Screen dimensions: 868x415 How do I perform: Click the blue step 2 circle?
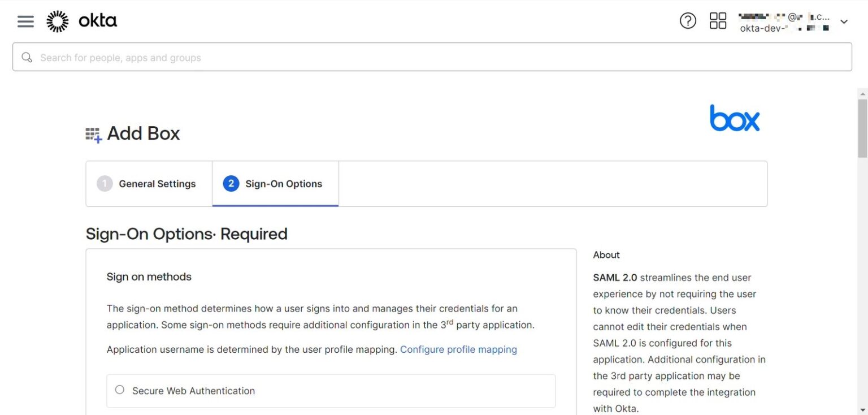click(x=231, y=184)
